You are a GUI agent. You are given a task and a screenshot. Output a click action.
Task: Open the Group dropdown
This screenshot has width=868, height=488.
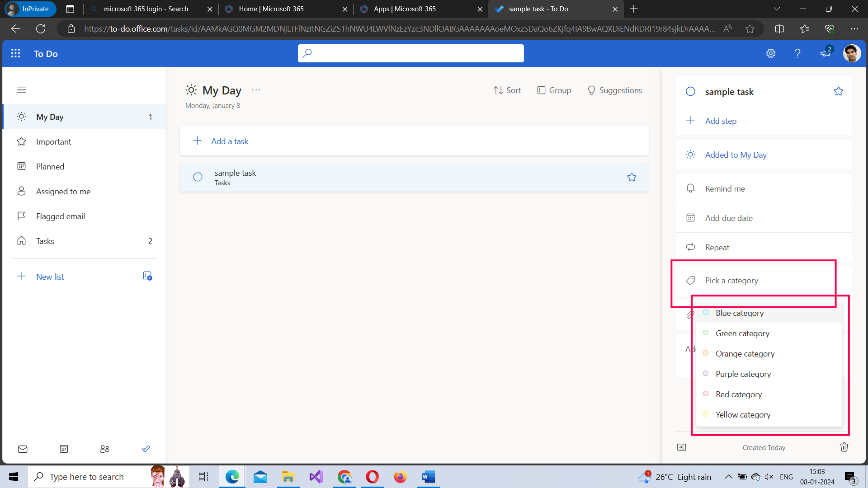pos(554,90)
